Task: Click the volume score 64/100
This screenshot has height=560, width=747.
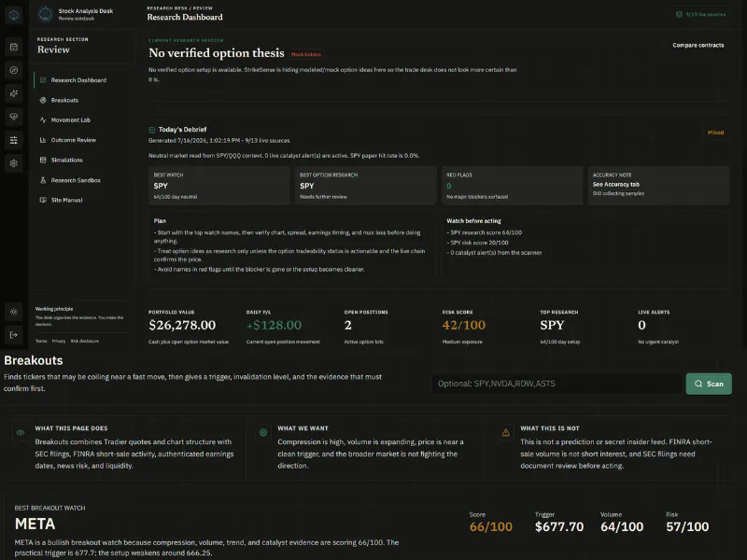Action: (x=622, y=526)
